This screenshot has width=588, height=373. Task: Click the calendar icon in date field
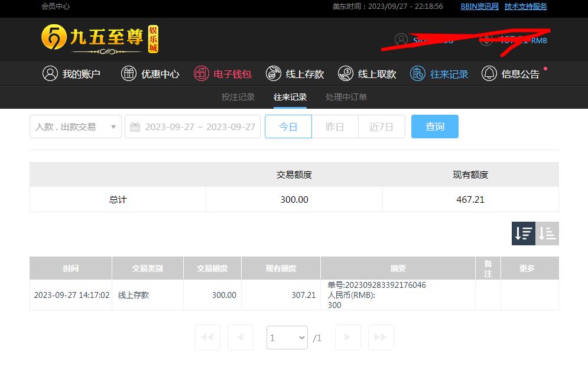click(x=135, y=127)
